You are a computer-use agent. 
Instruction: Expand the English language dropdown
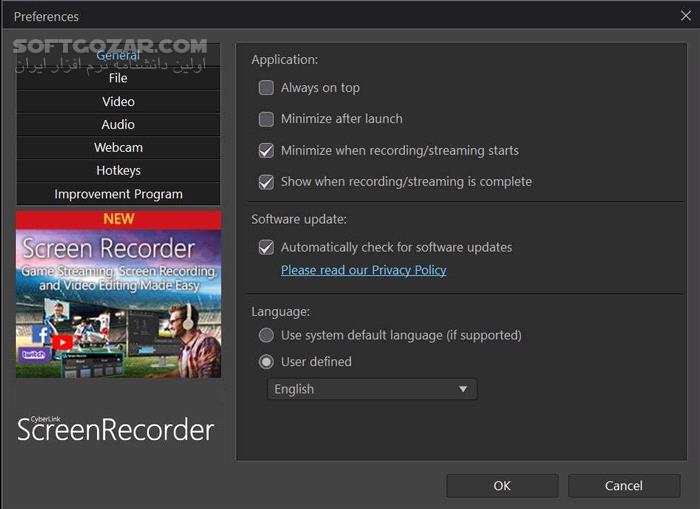pyautogui.click(x=372, y=389)
